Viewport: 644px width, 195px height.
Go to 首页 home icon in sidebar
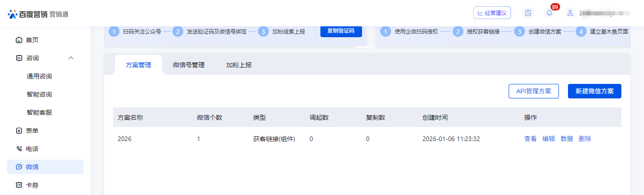[x=19, y=40]
